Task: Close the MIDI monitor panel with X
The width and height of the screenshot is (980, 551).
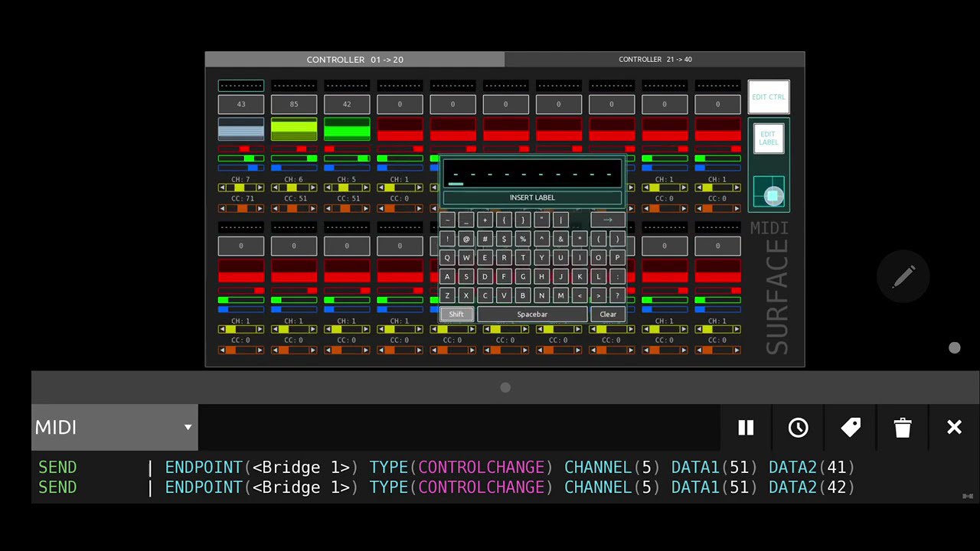Action: tap(954, 428)
